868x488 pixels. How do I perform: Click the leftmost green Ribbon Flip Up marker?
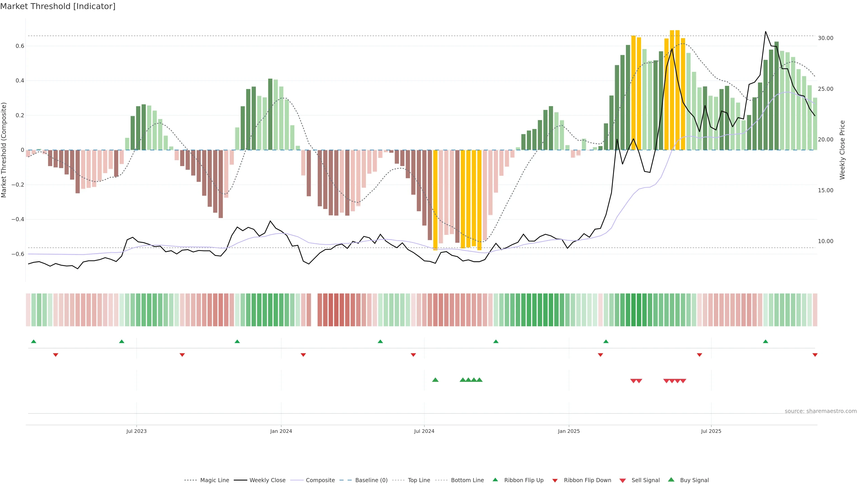coord(33,342)
